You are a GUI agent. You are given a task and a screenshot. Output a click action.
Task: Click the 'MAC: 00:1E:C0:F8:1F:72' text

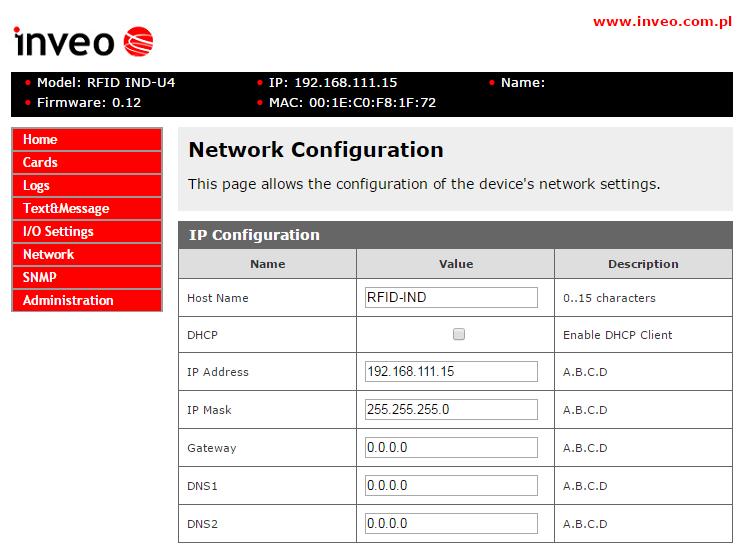pos(353,103)
